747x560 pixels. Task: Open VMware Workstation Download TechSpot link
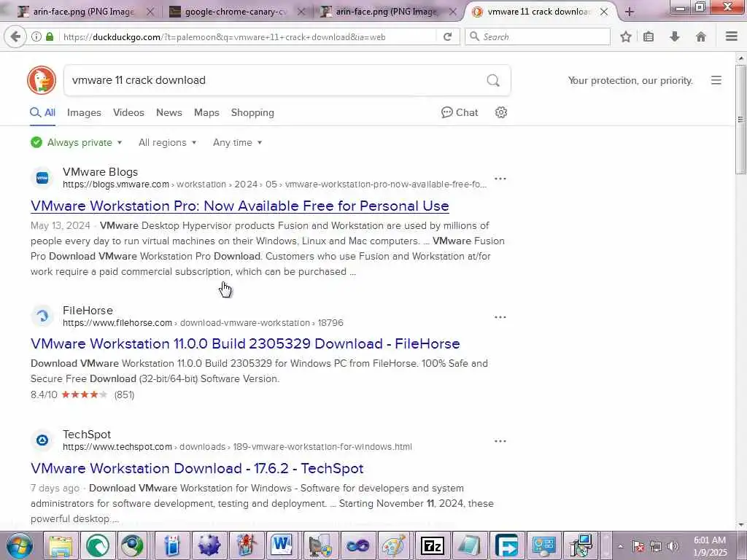click(197, 469)
